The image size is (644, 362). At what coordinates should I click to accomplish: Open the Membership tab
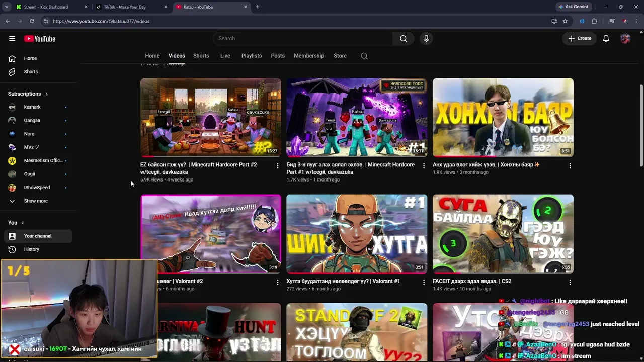309,56
